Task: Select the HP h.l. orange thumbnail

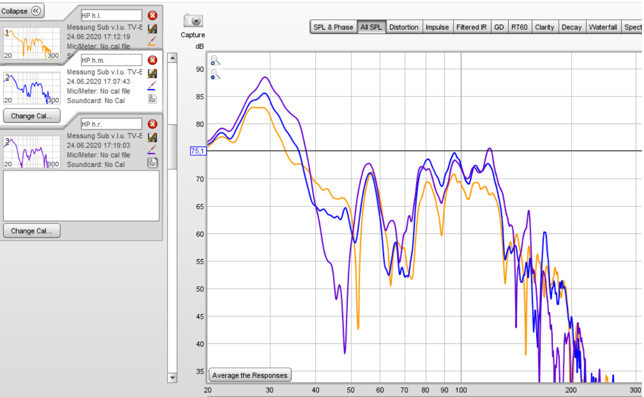Action: click(x=32, y=44)
